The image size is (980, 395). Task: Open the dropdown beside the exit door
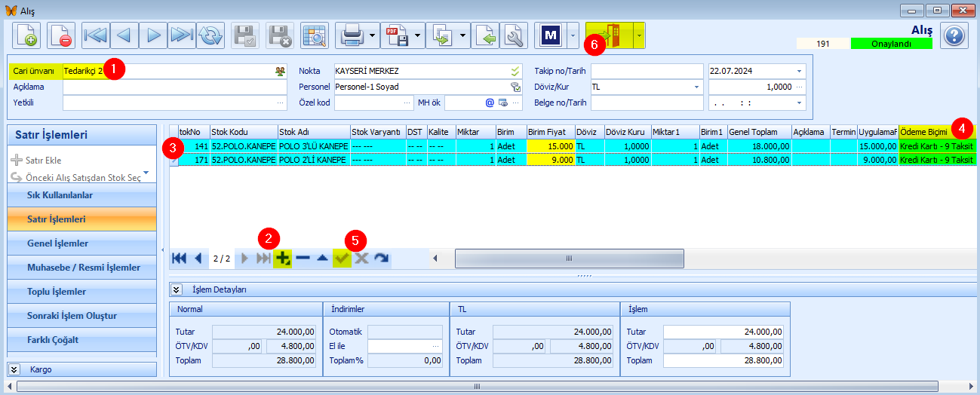point(640,35)
